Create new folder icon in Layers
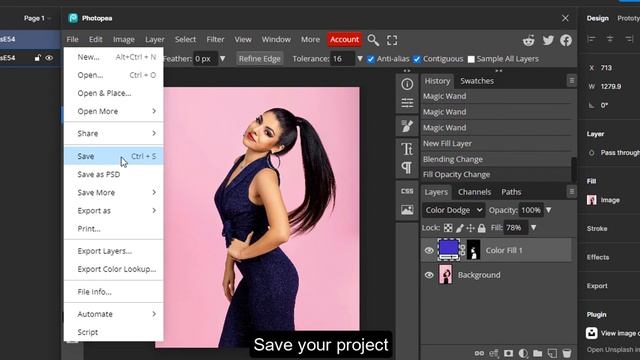This screenshot has height=360, width=640. click(x=538, y=353)
